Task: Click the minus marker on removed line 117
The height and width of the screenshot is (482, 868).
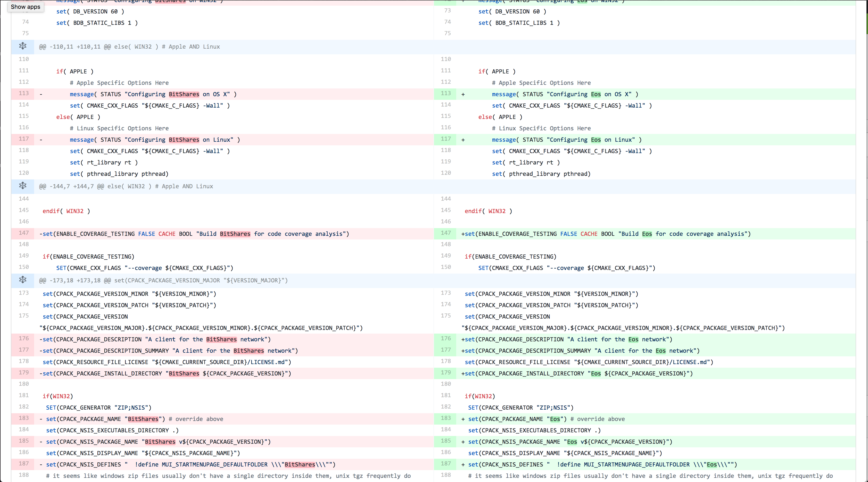Action: point(41,140)
